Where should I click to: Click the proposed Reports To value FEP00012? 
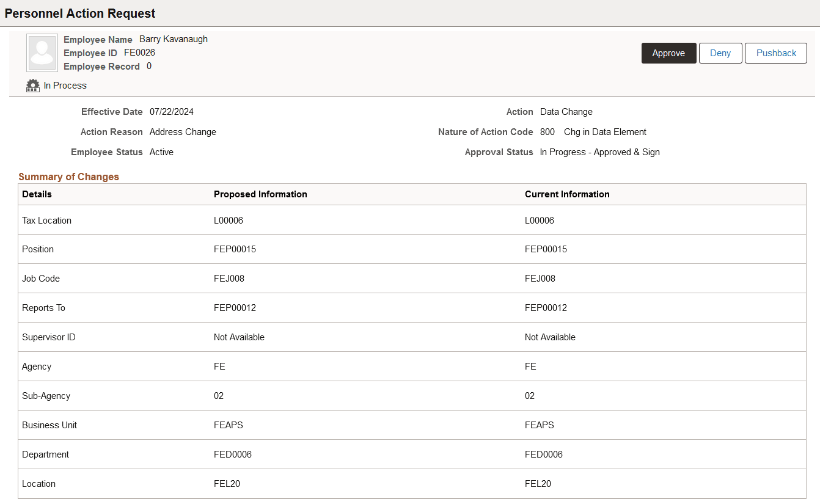pyautogui.click(x=235, y=308)
